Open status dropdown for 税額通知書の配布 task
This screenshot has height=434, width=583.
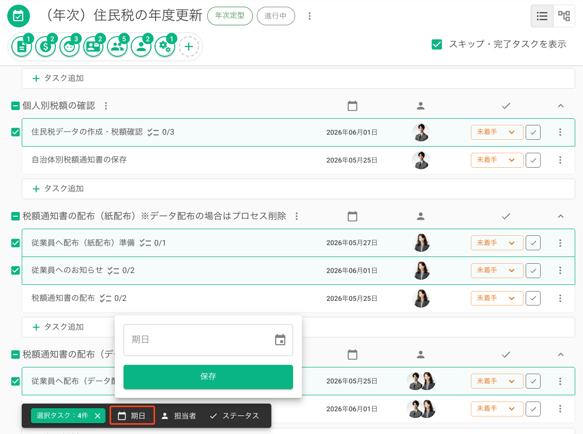pos(497,298)
